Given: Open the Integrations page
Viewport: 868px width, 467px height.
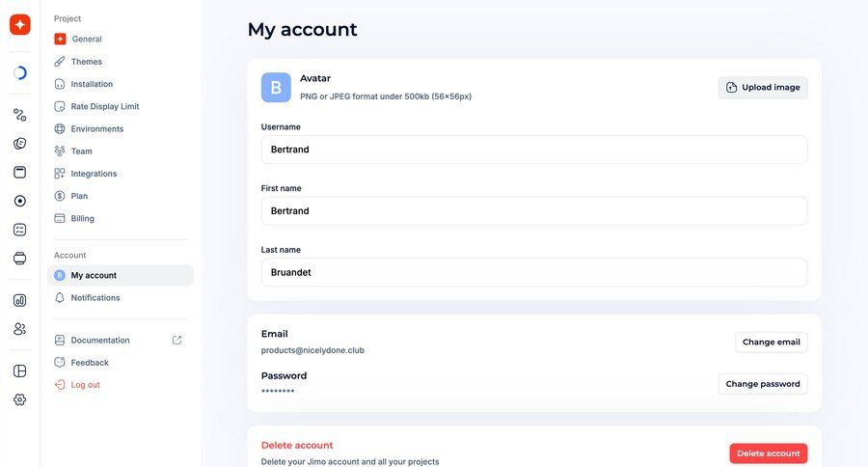Looking at the screenshot, I should (x=94, y=174).
